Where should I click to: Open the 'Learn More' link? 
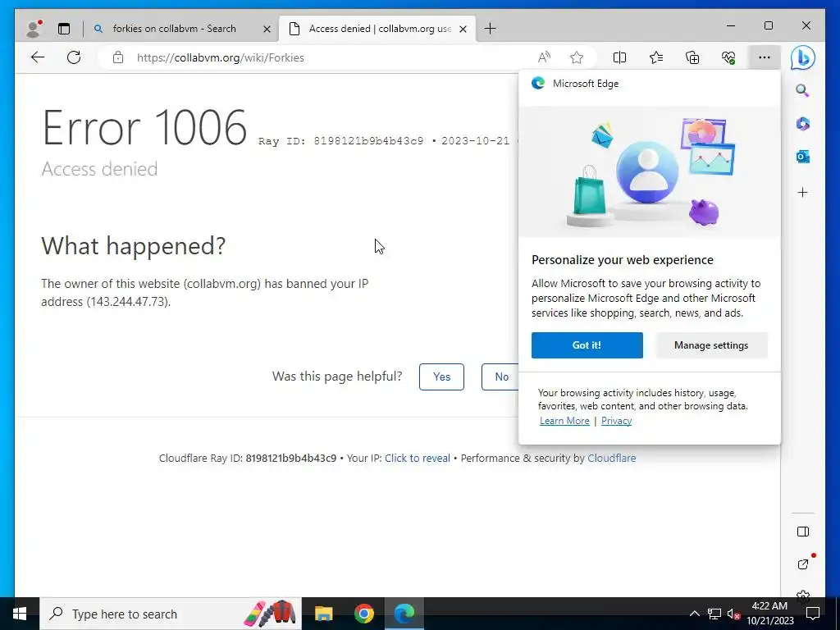coord(564,421)
